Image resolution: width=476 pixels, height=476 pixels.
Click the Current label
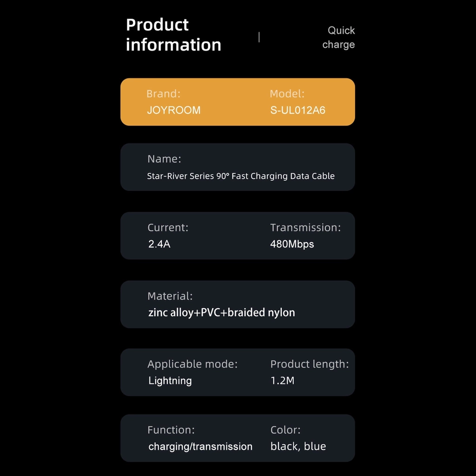pyautogui.click(x=168, y=227)
